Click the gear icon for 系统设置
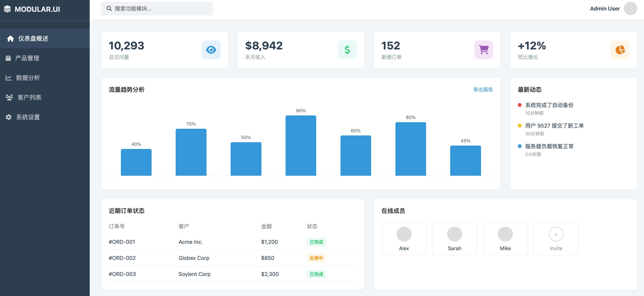This screenshot has width=644, height=296. [9, 117]
